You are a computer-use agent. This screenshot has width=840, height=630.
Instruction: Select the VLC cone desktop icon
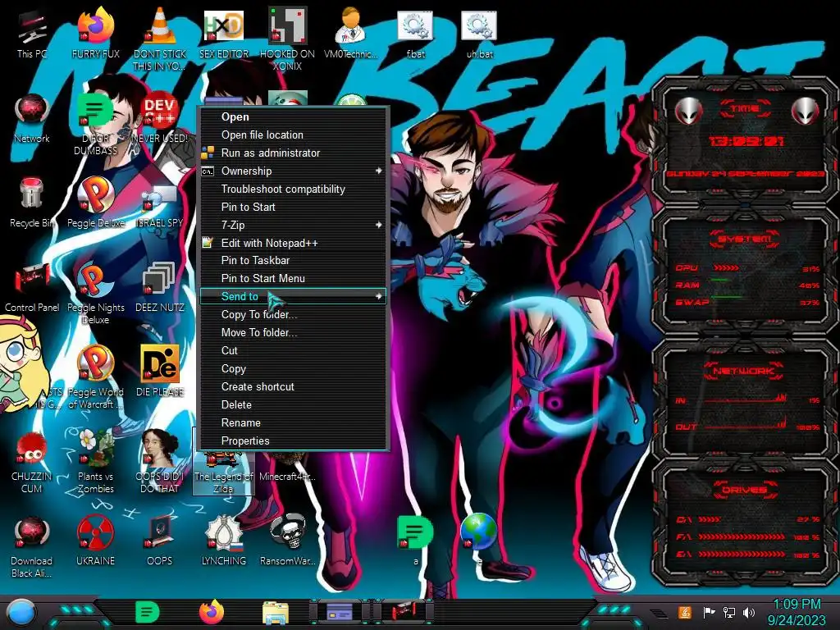(160, 39)
